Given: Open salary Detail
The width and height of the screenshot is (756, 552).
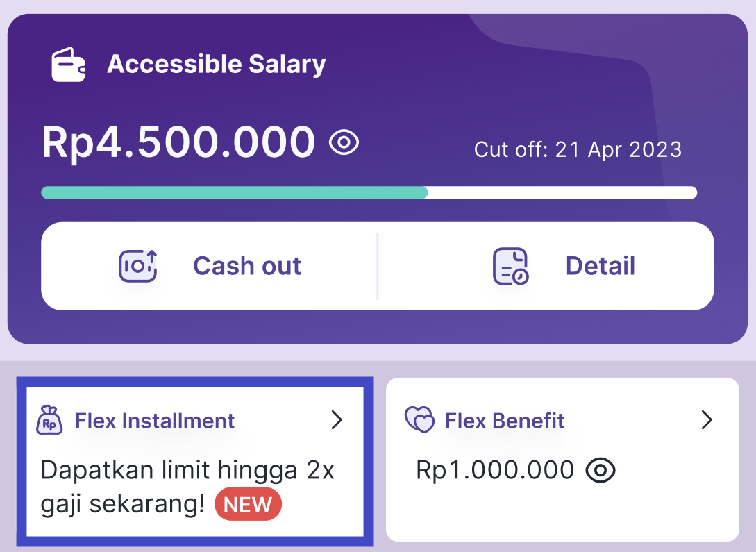Looking at the screenshot, I should pyautogui.click(x=600, y=265).
